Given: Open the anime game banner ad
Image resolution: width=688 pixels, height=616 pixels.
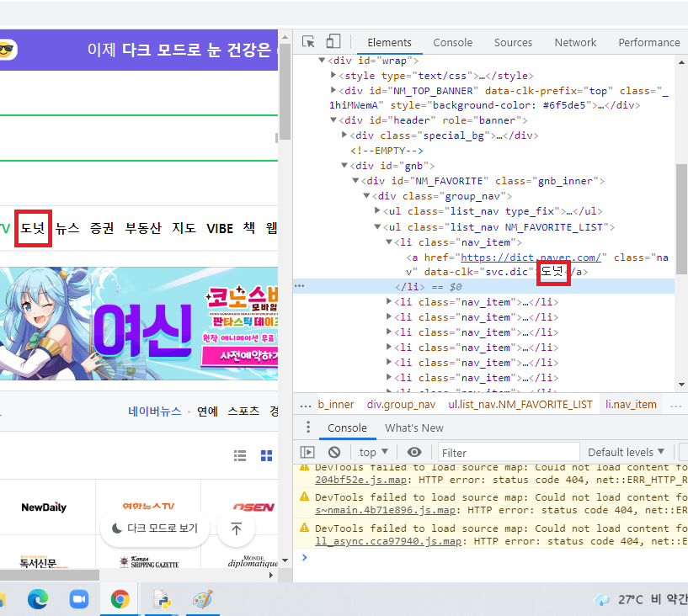Looking at the screenshot, I should (139, 323).
